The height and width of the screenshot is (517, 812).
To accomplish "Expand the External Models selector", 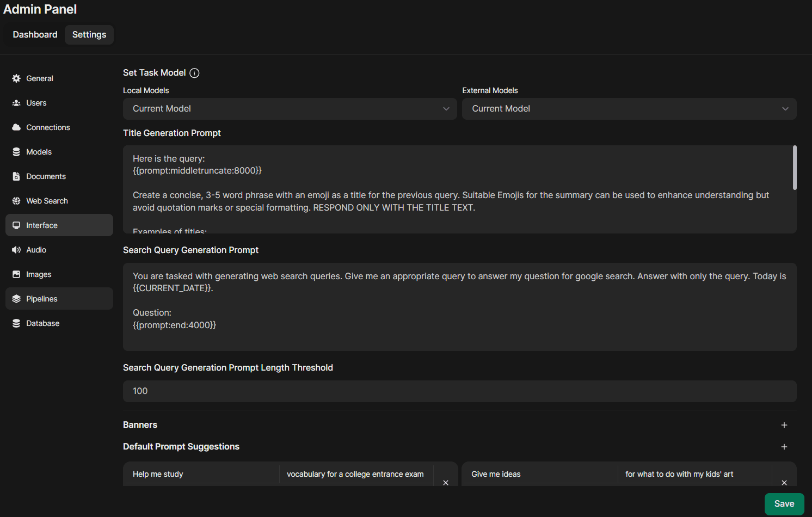I will click(x=629, y=108).
